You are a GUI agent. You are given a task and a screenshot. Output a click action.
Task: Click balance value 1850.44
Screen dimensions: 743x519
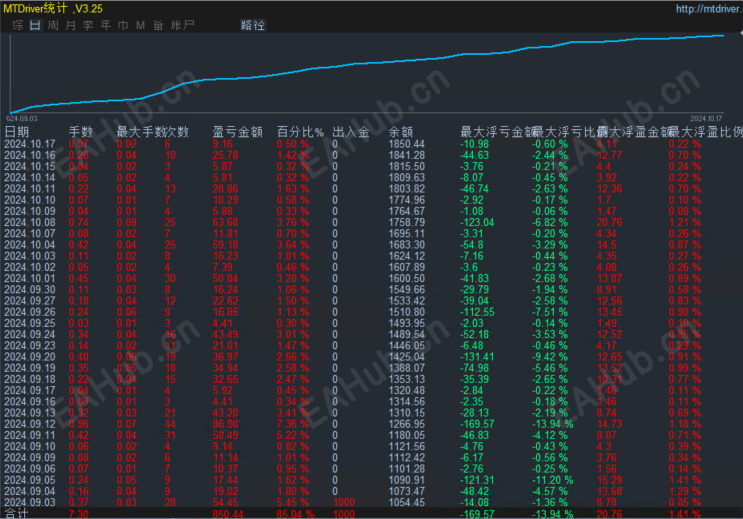point(407,144)
